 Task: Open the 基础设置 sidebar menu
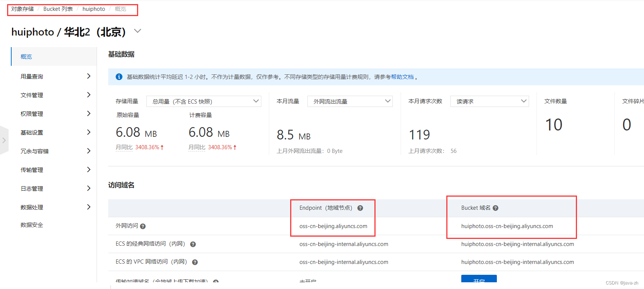pos(54,132)
